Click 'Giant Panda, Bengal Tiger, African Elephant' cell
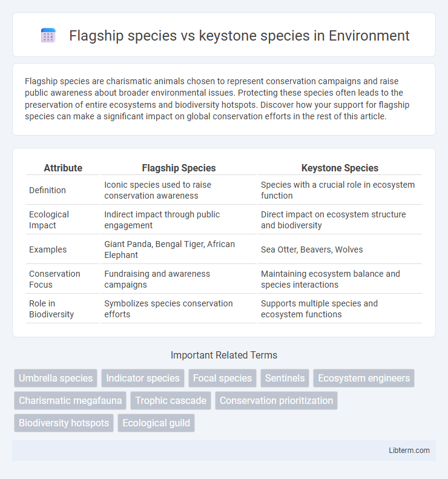Viewport: 448px width, 479px height. 179,249
